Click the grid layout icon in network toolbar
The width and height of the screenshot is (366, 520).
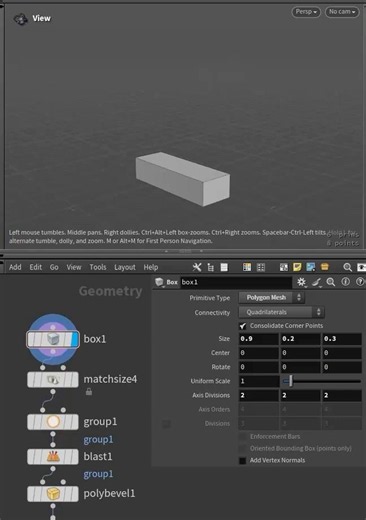coord(261,267)
